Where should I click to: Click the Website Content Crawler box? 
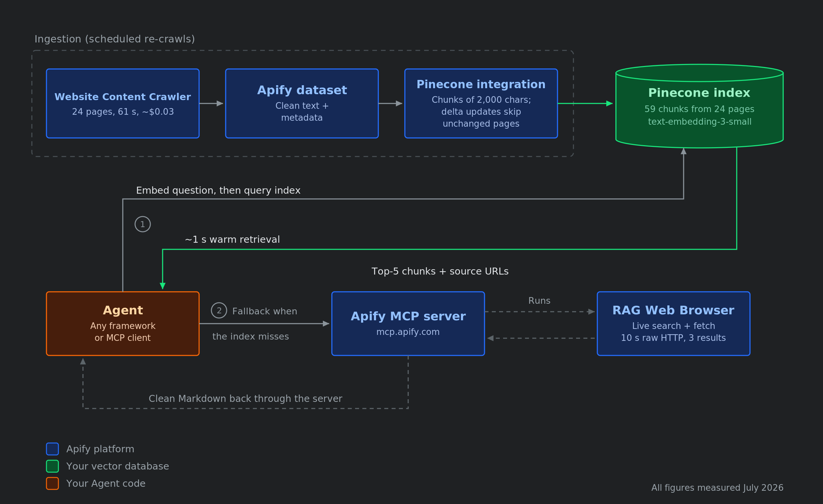point(122,103)
